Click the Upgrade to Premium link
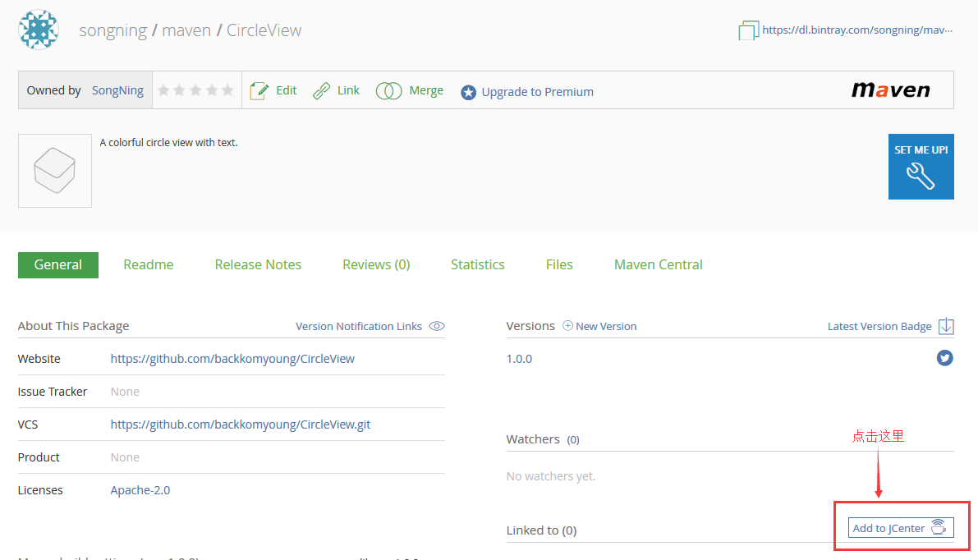The width and height of the screenshot is (978, 560). click(538, 92)
